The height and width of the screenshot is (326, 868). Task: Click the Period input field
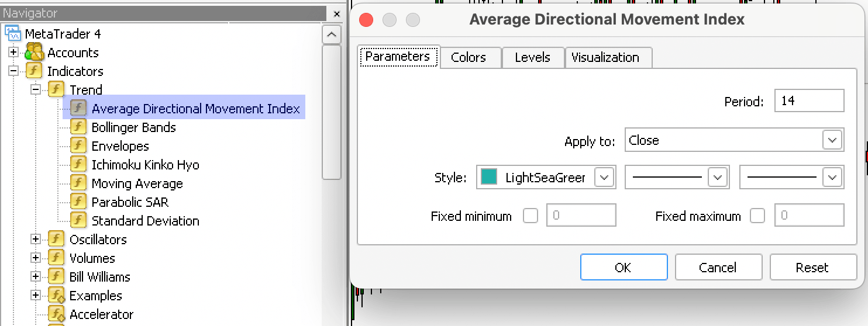pos(809,100)
